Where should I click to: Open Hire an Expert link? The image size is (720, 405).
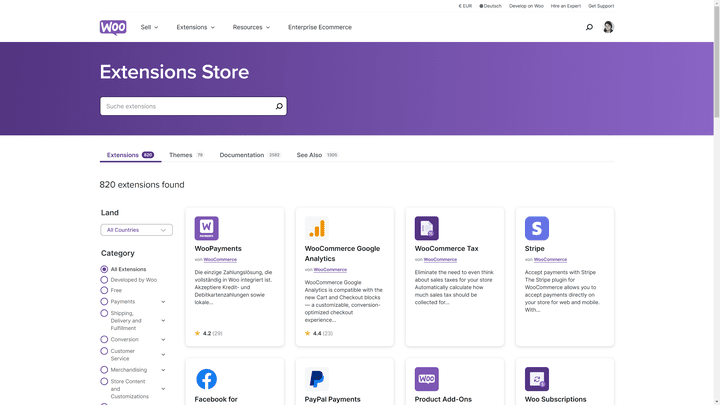[x=566, y=6]
